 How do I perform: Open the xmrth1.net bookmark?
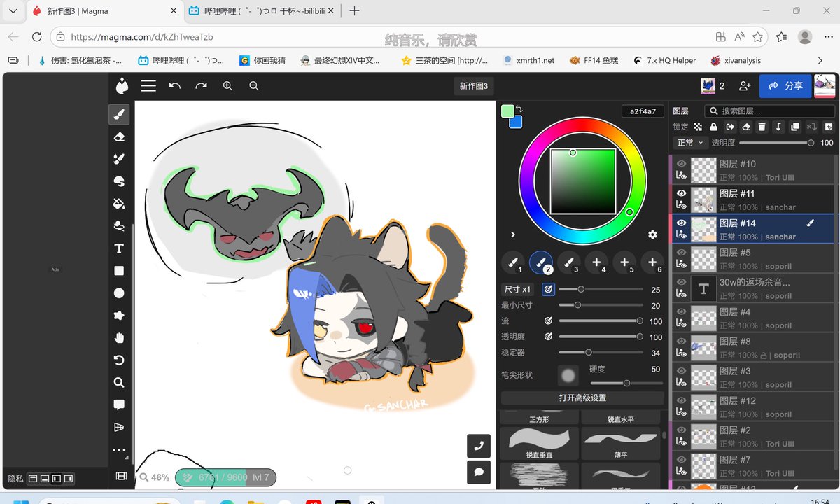click(528, 60)
